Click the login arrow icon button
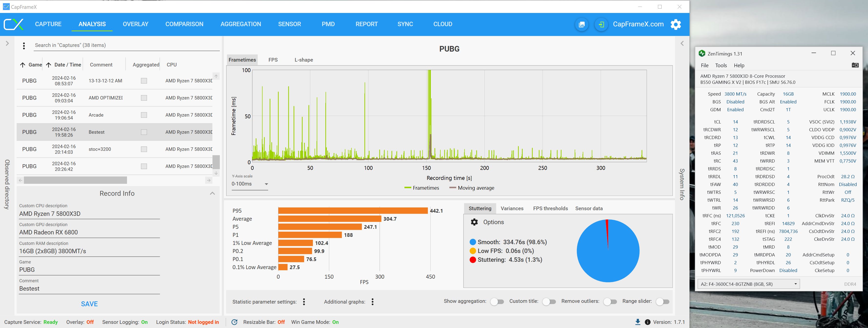Screen dimensions: 868x328 (x=601, y=24)
